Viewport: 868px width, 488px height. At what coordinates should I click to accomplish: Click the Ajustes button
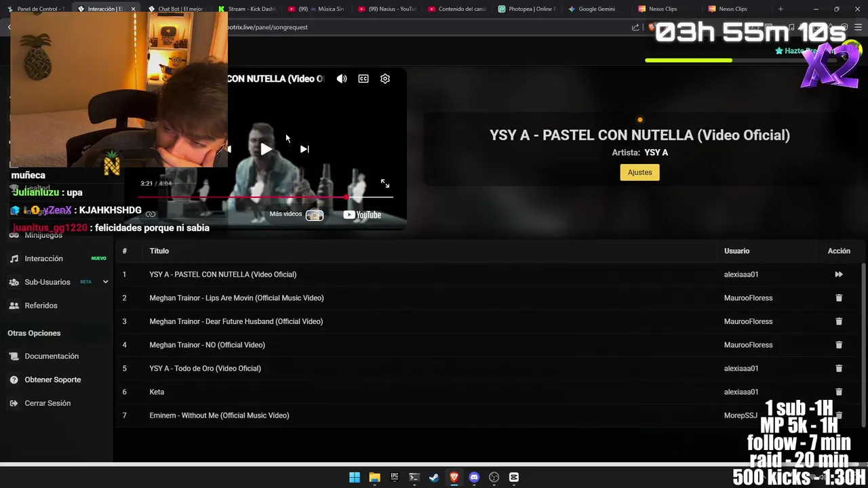[639, 172]
